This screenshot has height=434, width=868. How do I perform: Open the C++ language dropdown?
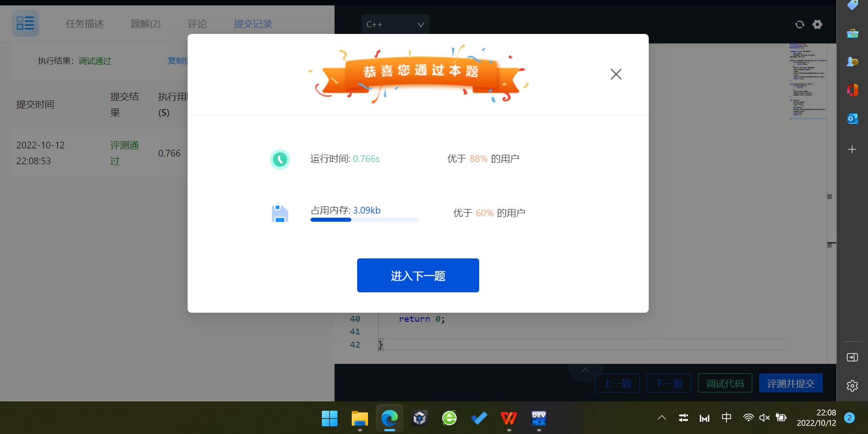point(395,24)
